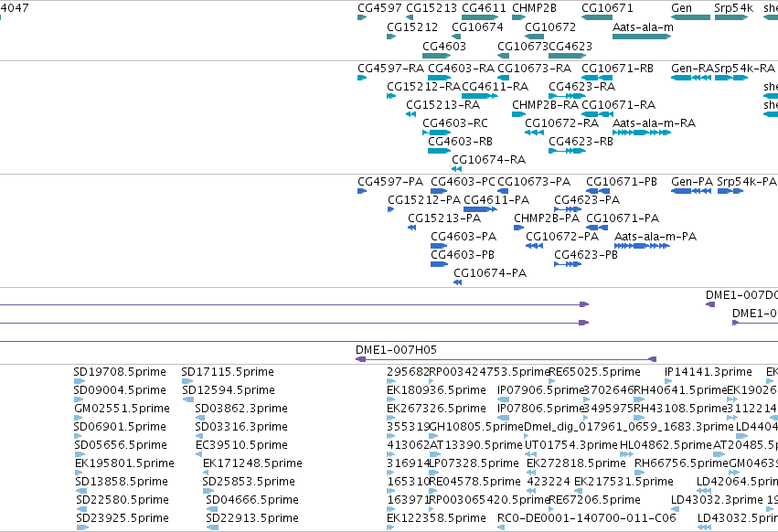Select the CG10672 gene label
778x532 pixels.
click(x=550, y=27)
